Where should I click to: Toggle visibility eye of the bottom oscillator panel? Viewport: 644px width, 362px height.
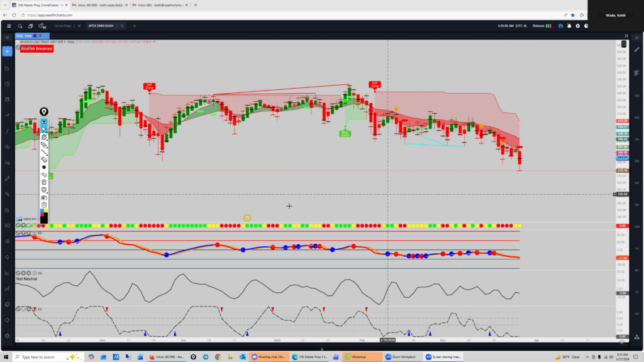(x=40, y=309)
